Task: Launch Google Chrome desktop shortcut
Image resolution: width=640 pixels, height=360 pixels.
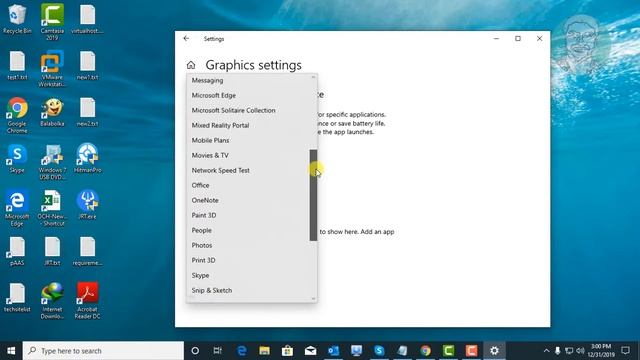Action: pyautogui.click(x=17, y=115)
